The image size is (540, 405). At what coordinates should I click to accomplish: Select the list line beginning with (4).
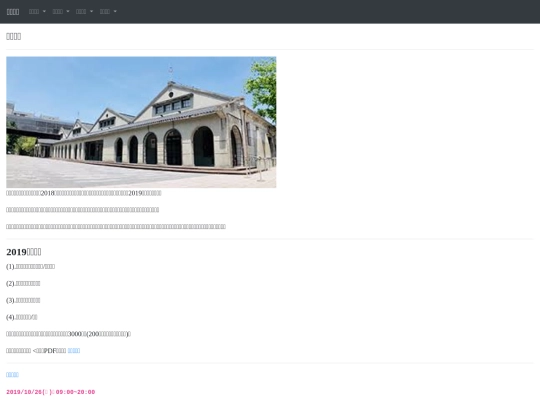tap(22, 317)
